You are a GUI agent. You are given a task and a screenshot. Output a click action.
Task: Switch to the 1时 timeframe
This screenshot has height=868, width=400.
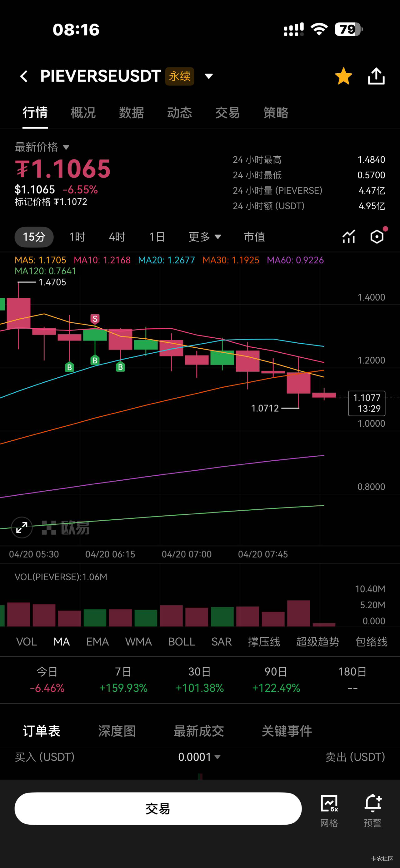tap(77, 237)
